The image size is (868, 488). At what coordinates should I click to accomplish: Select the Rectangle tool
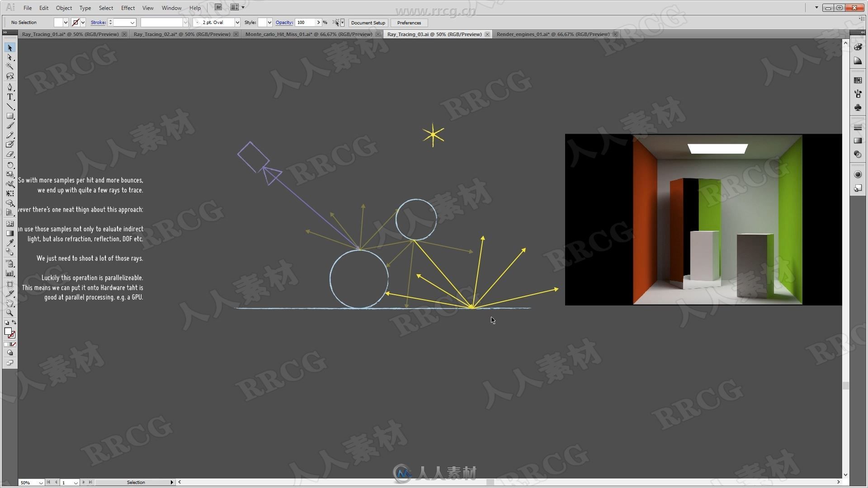click(x=10, y=116)
